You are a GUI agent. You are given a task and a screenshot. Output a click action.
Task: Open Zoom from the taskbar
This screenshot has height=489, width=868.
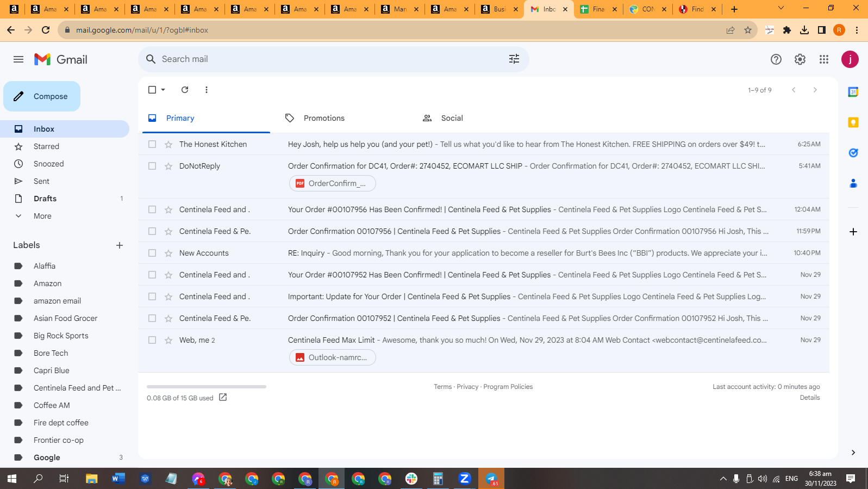point(465,479)
